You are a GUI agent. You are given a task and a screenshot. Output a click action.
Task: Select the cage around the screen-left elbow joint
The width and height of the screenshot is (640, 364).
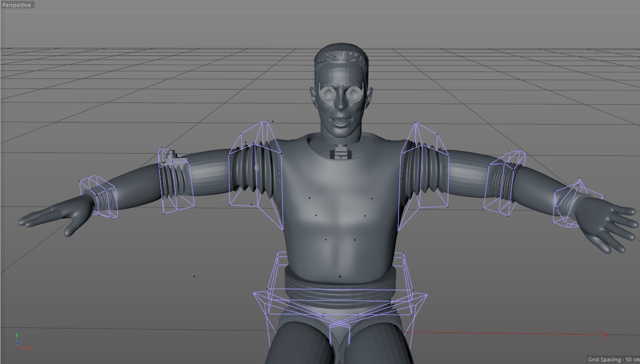coord(175,180)
